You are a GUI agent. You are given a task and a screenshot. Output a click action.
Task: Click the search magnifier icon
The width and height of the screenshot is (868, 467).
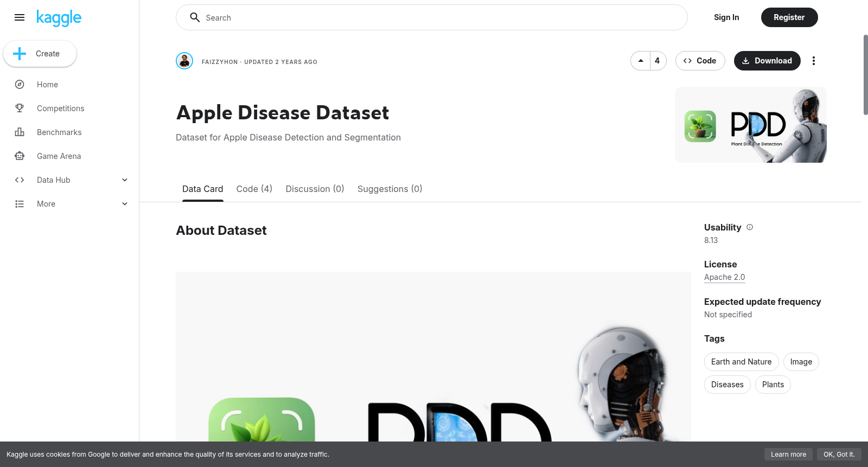195,17
